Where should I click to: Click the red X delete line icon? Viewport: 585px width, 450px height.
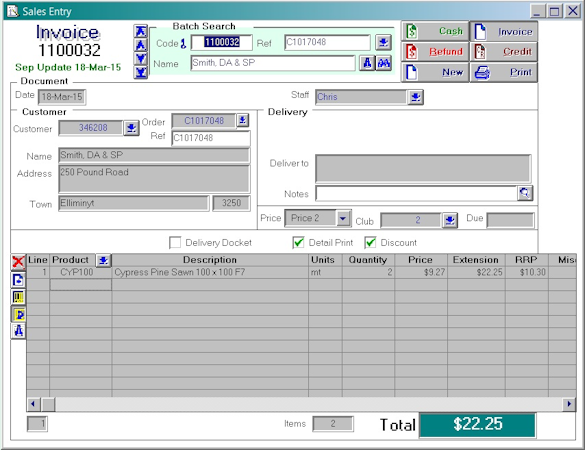pos(18,262)
